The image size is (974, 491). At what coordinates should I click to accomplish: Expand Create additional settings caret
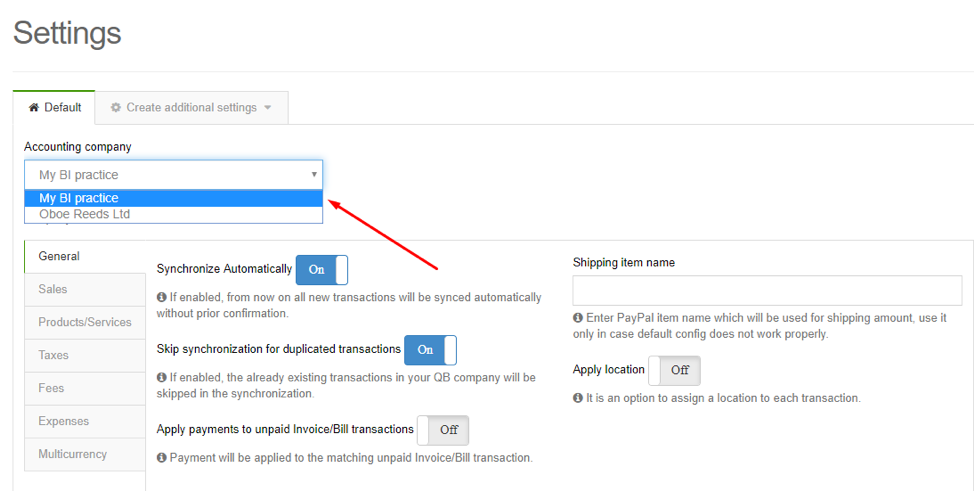click(268, 108)
